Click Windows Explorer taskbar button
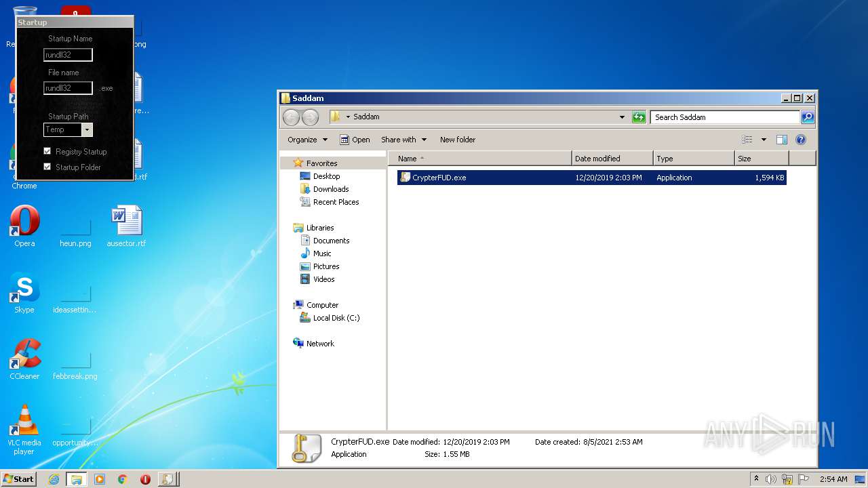Viewport: 868px width, 488px height. click(76, 479)
